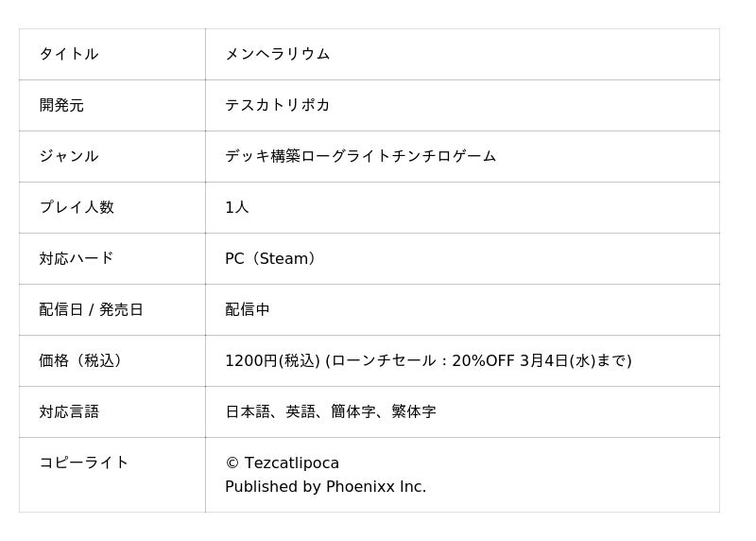
Task: Select the メンヘラリウム title text
Action: 277,54
